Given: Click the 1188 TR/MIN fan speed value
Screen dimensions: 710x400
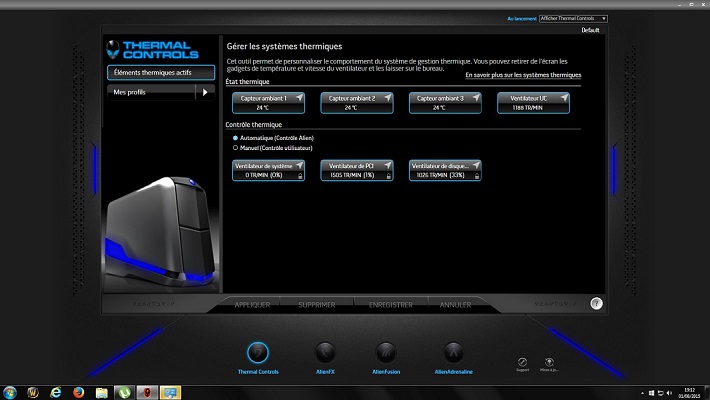Looking at the screenshot, I should click(528, 108).
